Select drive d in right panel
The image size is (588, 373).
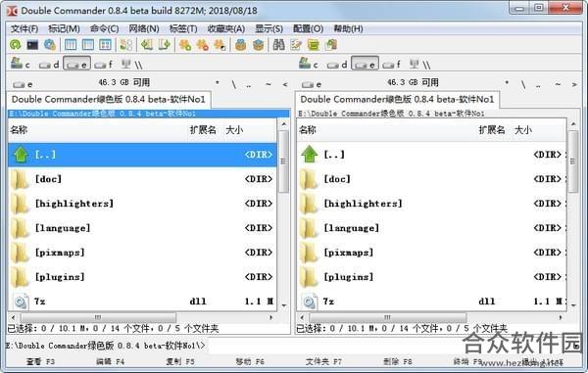tap(337, 65)
